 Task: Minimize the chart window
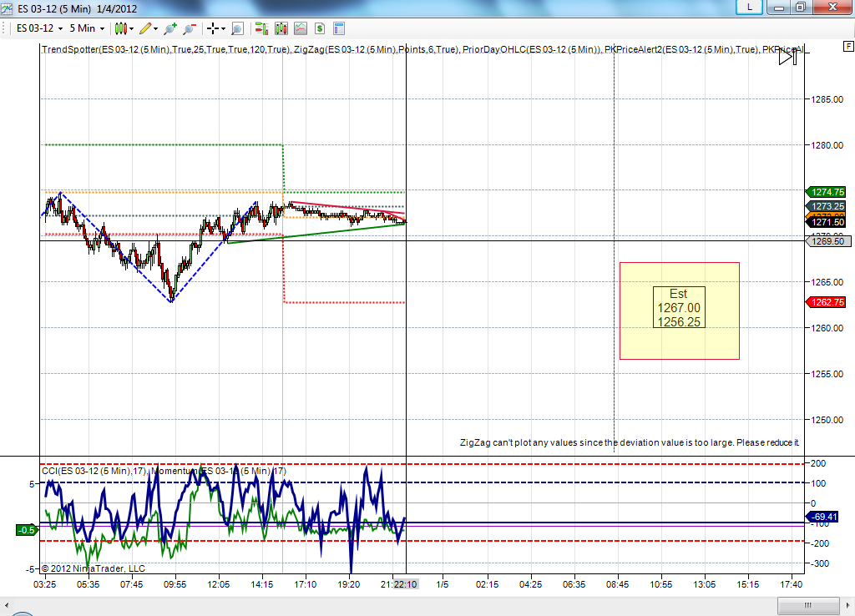click(779, 7)
